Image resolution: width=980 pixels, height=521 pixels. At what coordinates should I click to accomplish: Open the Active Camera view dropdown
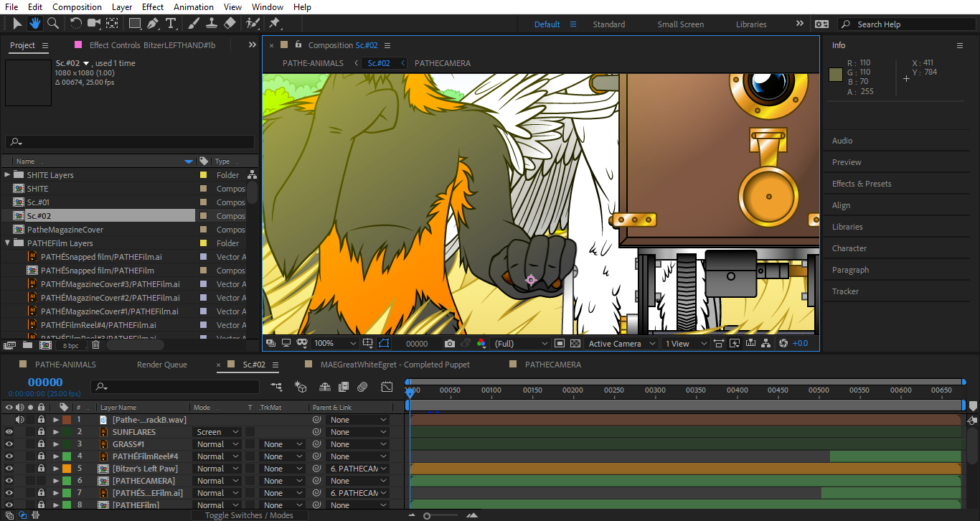[621, 344]
